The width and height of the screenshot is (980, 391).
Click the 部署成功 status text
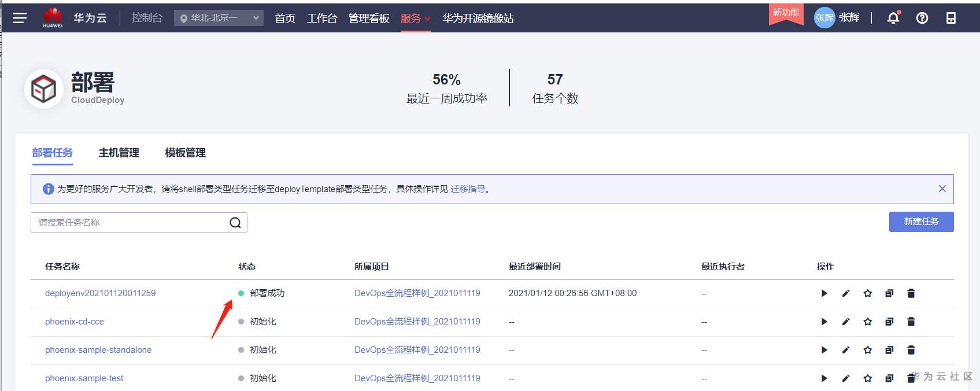pyautogui.click(x=267, y=293)
